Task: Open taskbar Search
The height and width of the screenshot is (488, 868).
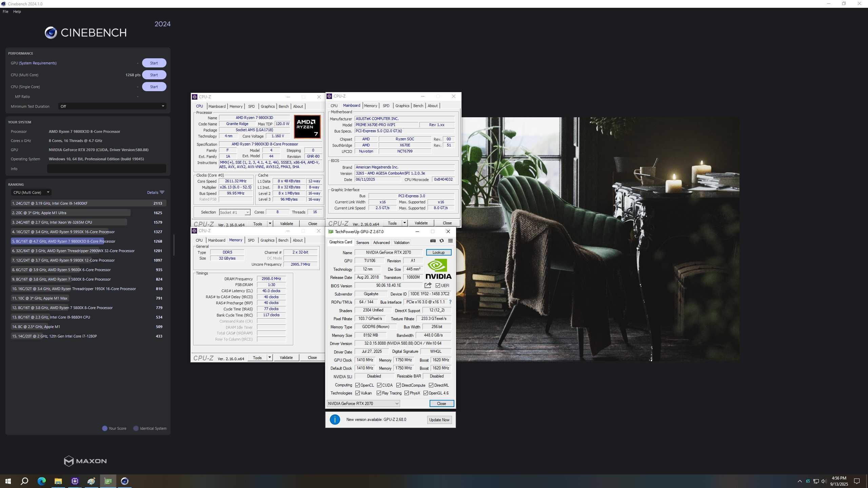Action: [x=24, y=481]
